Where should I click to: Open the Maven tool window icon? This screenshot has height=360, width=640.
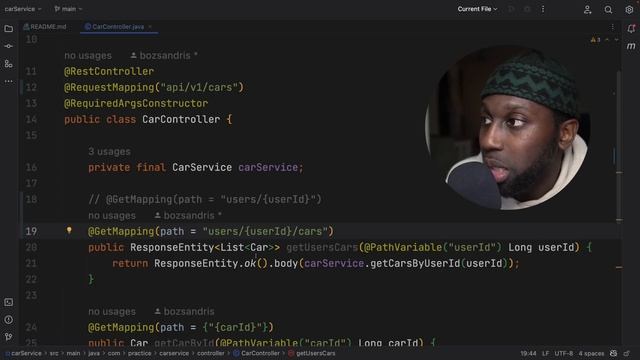point(631,46)
